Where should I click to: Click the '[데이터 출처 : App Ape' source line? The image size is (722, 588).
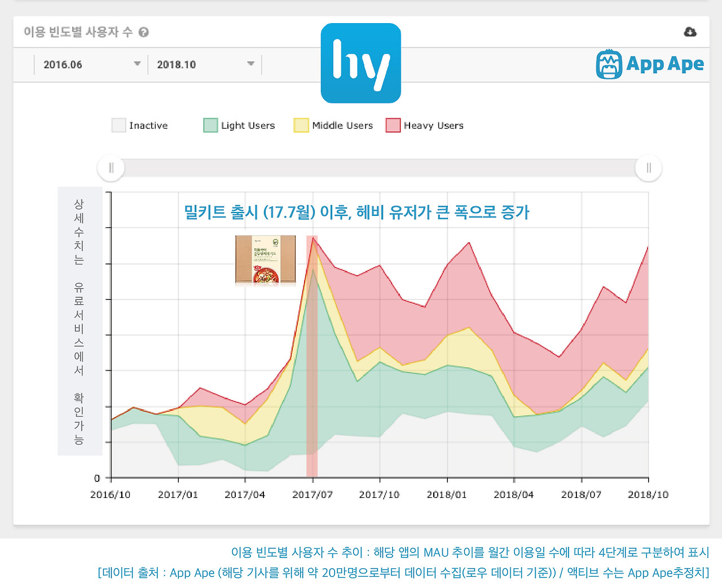[403, 573]
